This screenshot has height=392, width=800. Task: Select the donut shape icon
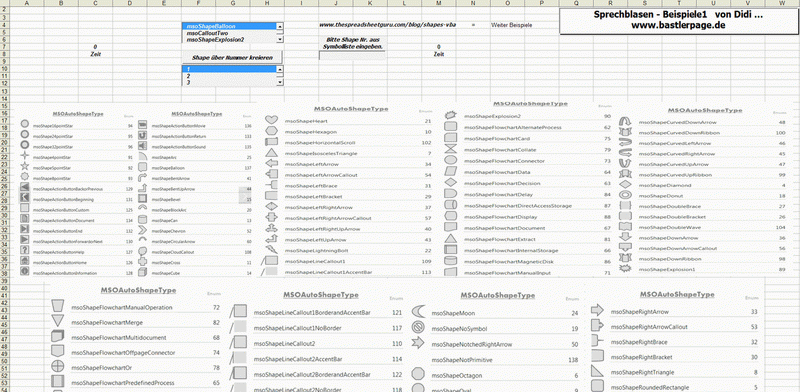tap(625, 195)
